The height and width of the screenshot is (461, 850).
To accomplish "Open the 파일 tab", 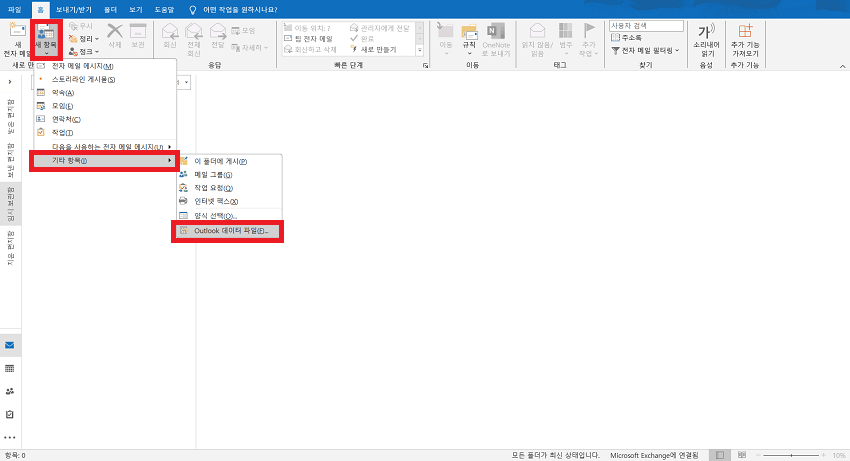I will (14, 10).
